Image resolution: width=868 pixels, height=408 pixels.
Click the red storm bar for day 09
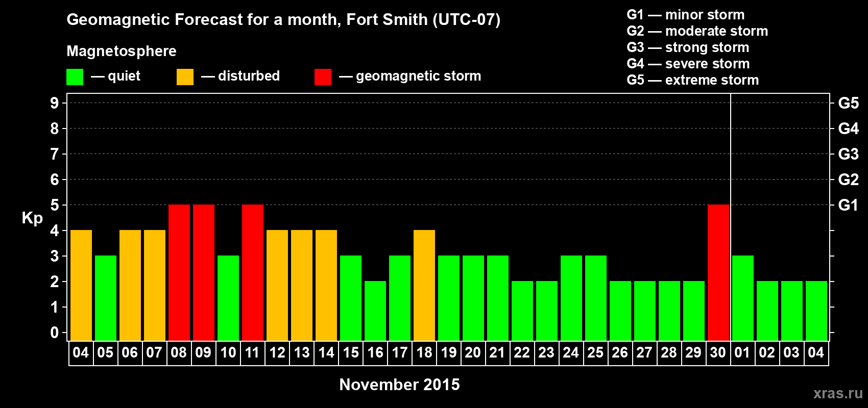(204, 272)
